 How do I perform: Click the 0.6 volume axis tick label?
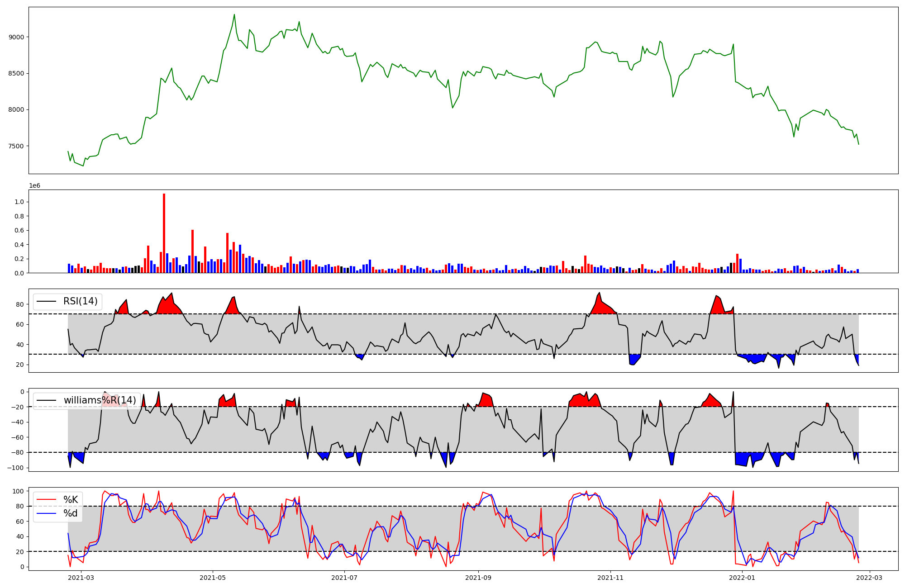(19, 231)
